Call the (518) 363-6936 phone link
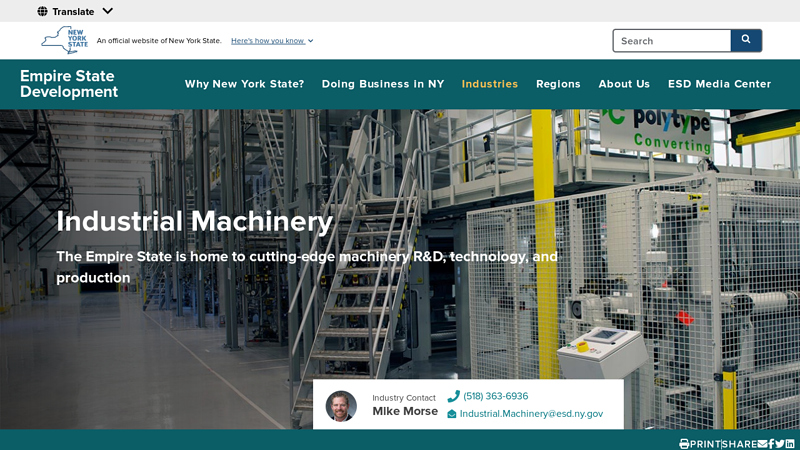The height and width of the screenshot is (450, 800). (495, 396)
